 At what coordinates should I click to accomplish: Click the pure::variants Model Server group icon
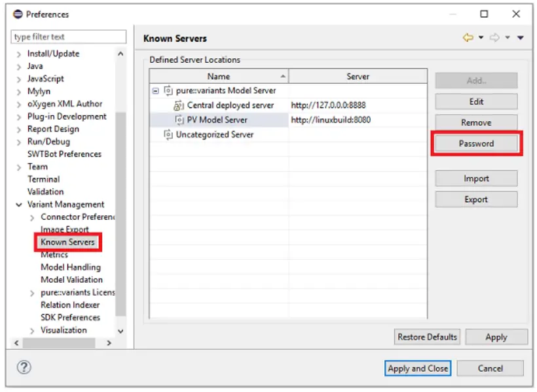[x=166, y=90]
